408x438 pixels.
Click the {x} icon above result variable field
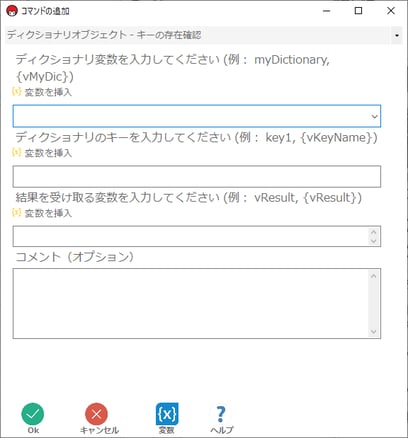click(x=17, y=212)
